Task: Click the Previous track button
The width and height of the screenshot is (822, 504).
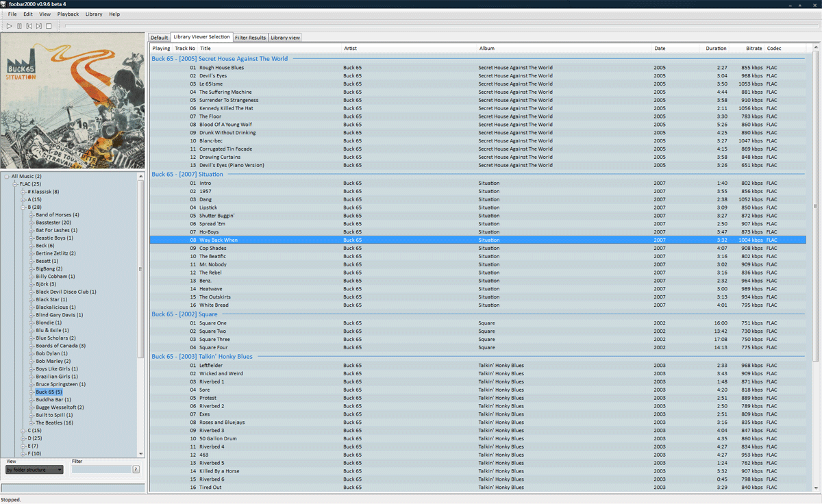Action: point(29,26)
